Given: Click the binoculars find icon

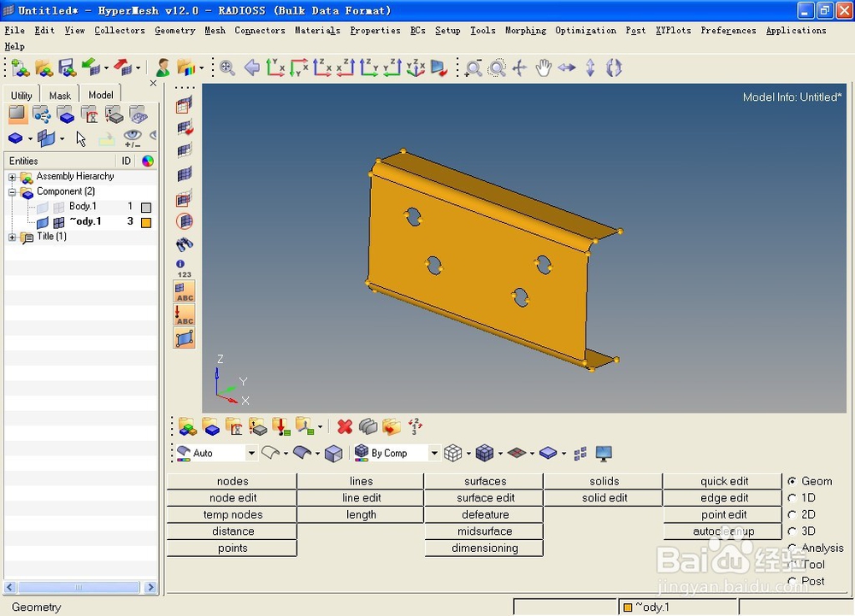Looking at the screenshot, I should tap(185, 244).
